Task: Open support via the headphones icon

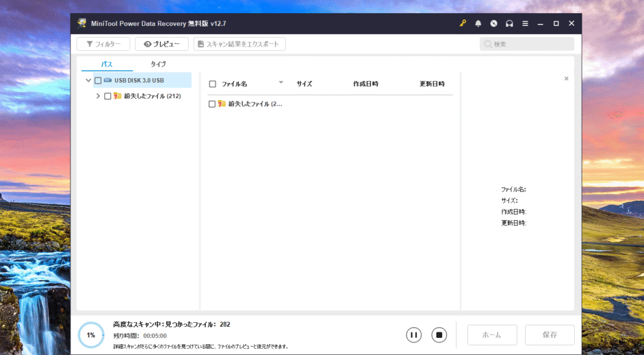Action: click(509, 23)
